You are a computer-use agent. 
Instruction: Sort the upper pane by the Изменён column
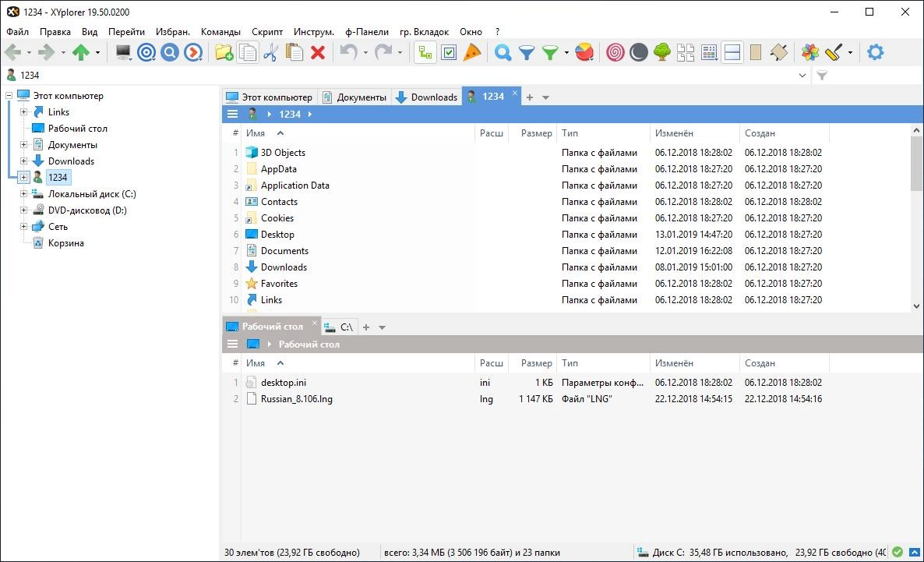pos(694,133)
